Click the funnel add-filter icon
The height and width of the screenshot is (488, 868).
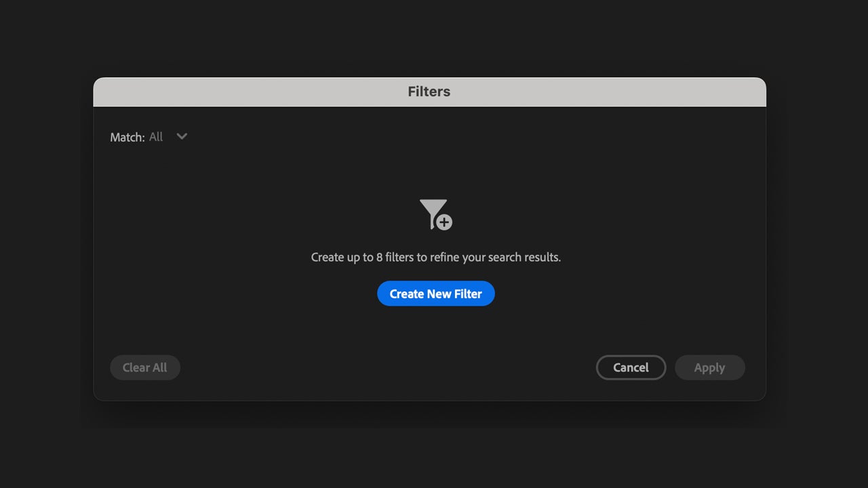[x=435, y=213]
